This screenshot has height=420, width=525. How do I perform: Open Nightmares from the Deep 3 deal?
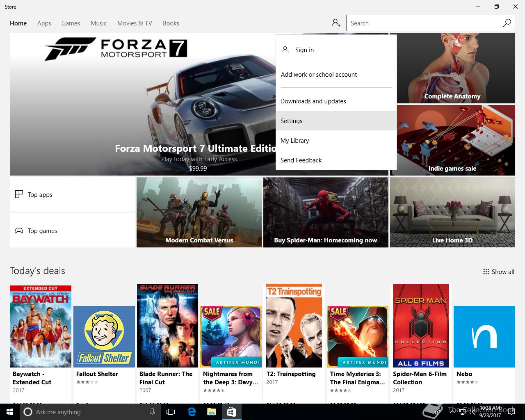click(231, 337)
